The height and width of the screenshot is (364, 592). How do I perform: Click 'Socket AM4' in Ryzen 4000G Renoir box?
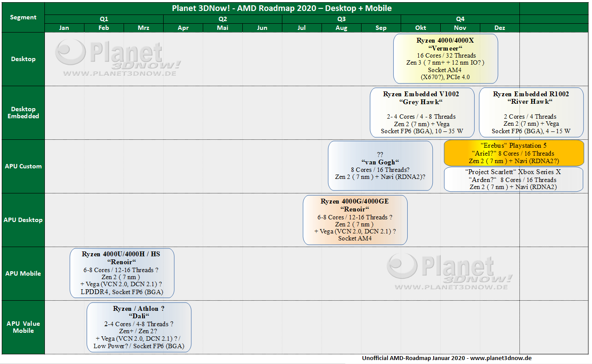355,238
